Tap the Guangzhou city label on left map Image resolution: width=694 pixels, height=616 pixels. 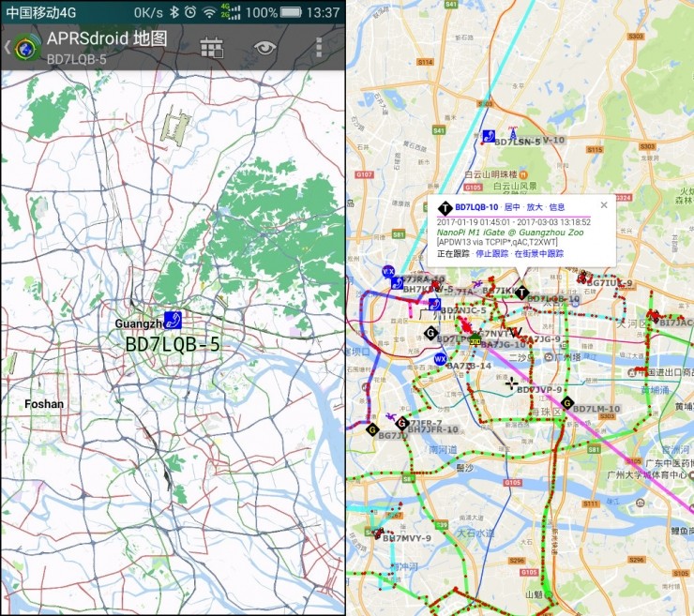[140, 323]
